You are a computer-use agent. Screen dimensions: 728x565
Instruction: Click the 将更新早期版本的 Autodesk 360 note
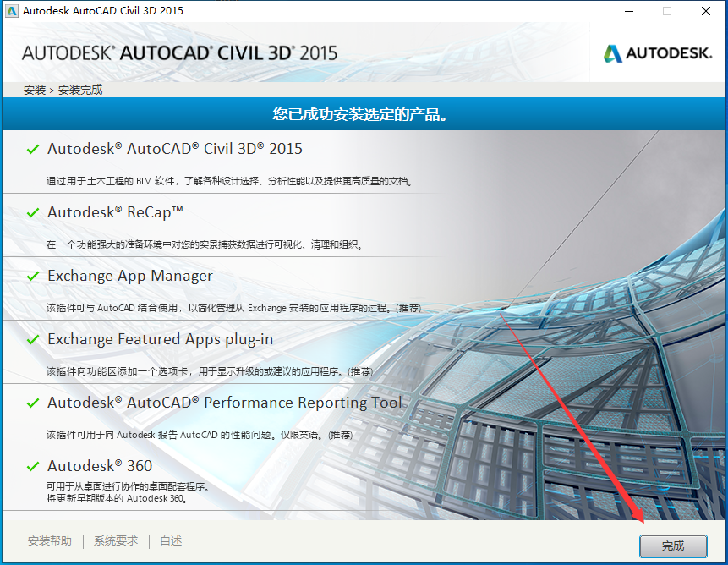click(x=117, y=499)
